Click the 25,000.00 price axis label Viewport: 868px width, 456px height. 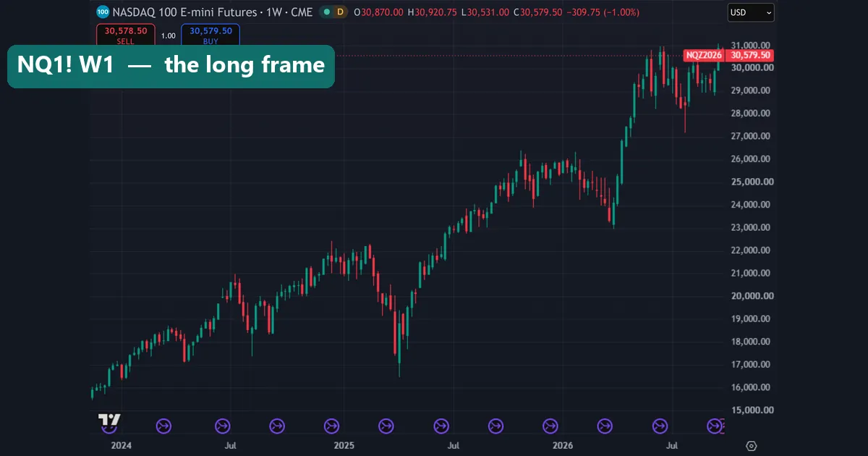[752, 182]
